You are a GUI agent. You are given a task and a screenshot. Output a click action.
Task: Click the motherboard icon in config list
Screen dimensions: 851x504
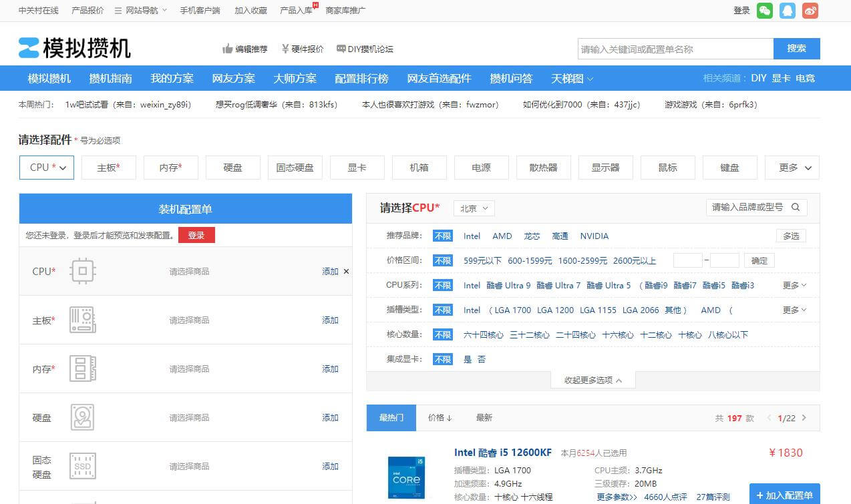click(83, 320)
